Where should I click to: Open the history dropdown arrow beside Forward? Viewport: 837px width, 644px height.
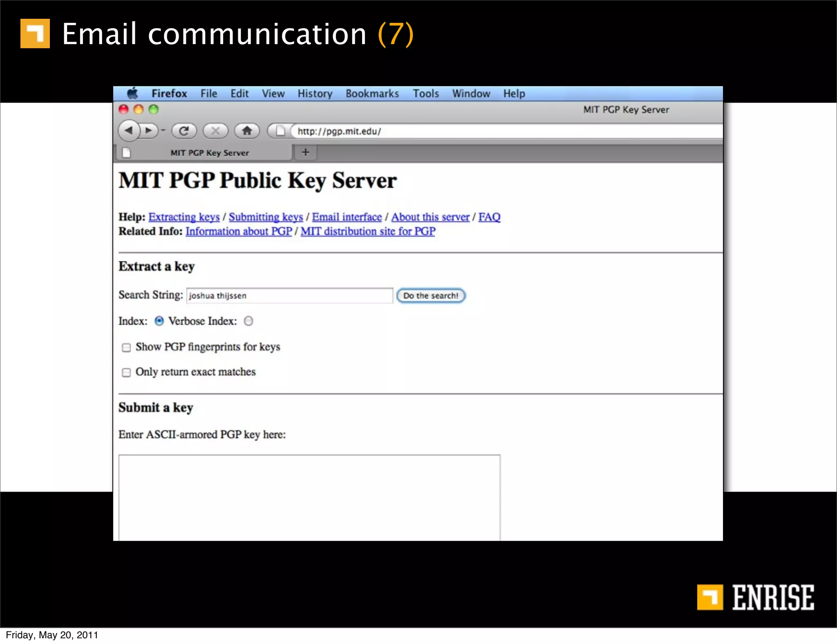tap(163, 131)
